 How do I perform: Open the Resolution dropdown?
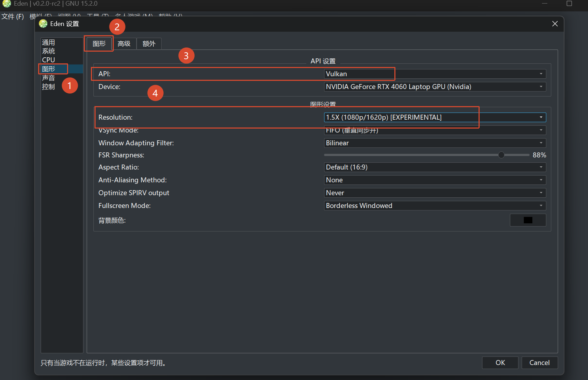[435, 117]
